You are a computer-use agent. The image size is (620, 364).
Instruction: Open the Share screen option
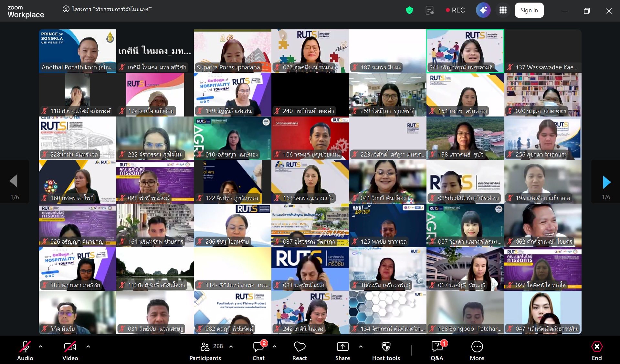pos(342,350)
